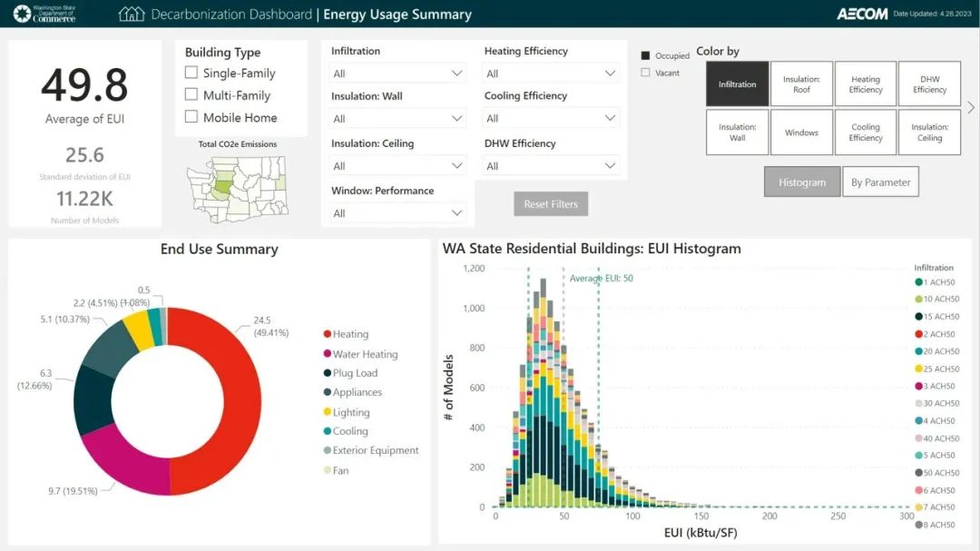Select the Histogram view tab
The width and height of the screenshot is (980, 551).
pos(801,182)
